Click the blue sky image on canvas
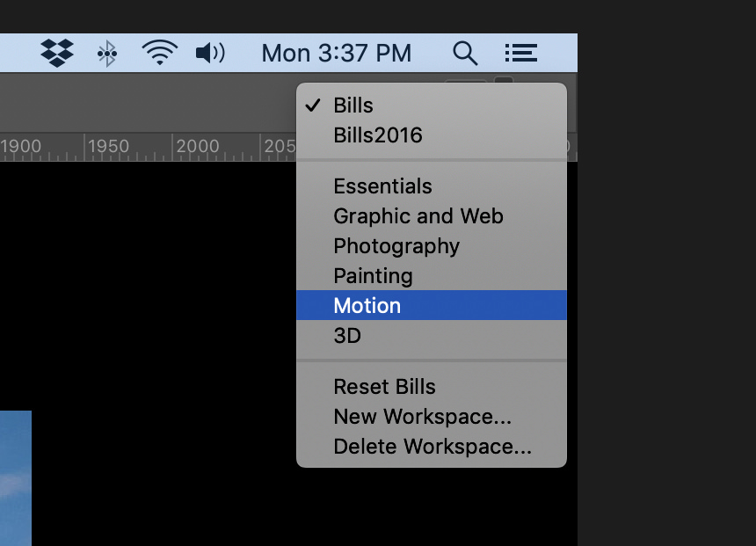The image size is (756, 546). 16,478
